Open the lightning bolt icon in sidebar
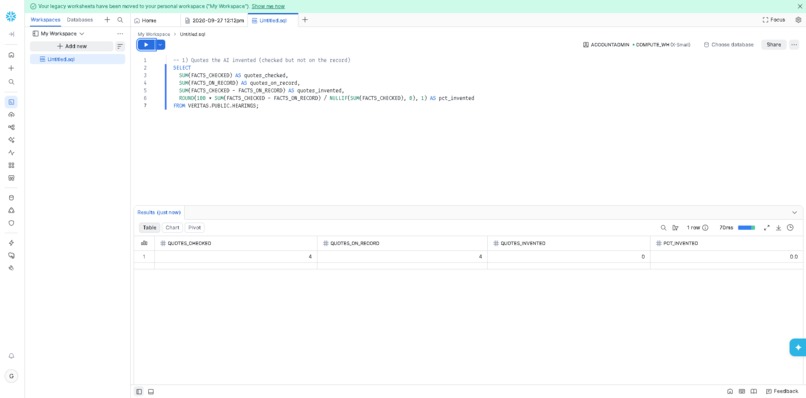 coord(11,243)
